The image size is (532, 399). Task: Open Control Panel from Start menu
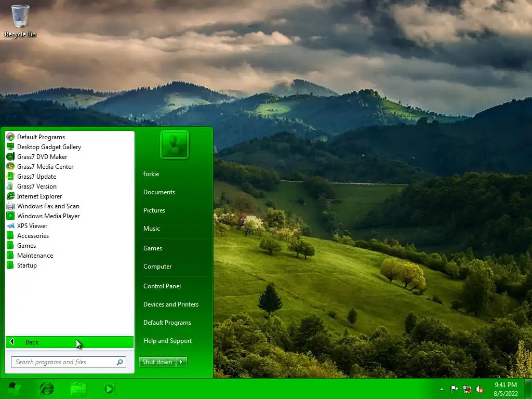tap(162, 286)
